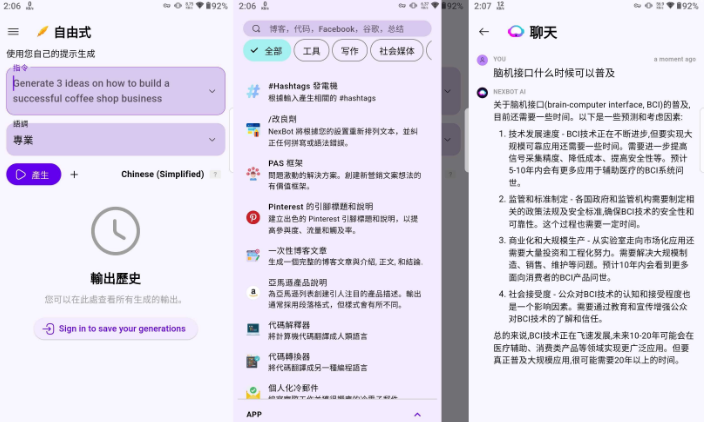Image resolution: width=710 pixels, height=422 pixels.
Task: Select the 工具 filter chip
Action: (311, 51)
